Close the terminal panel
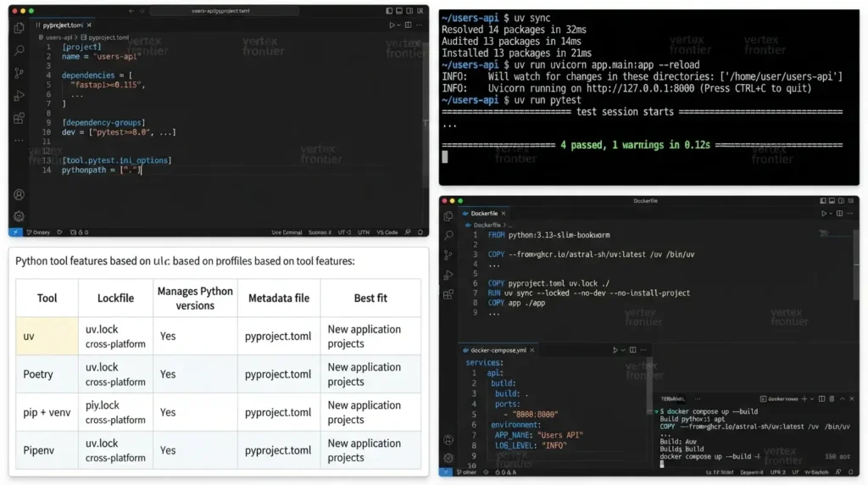The image size is (868, 485). (852, 399)
